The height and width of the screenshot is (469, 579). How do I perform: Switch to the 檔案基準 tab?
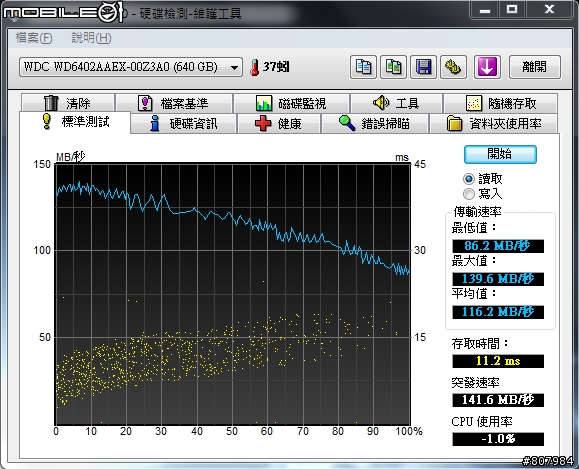pos(174,103)
